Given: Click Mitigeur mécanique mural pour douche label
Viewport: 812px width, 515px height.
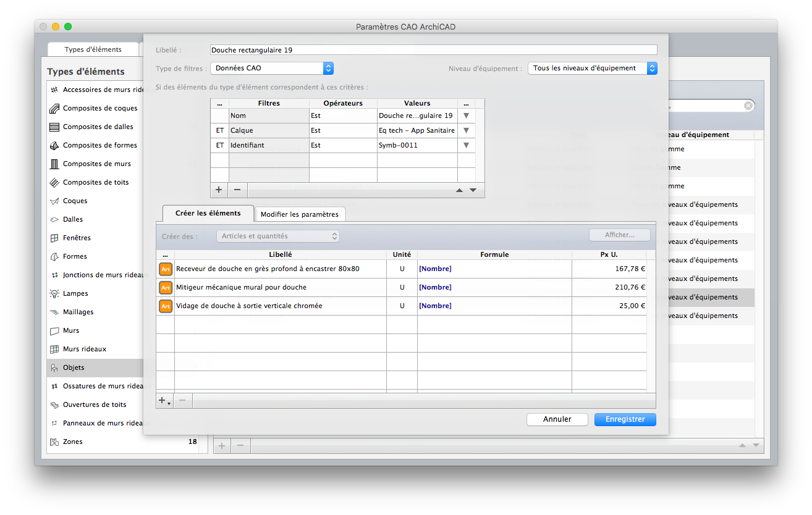Looking at the screenshot, I should [241, 287].
